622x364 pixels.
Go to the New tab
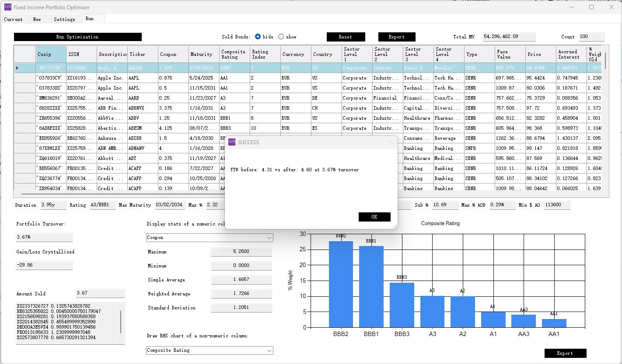[x=37, y=19]
